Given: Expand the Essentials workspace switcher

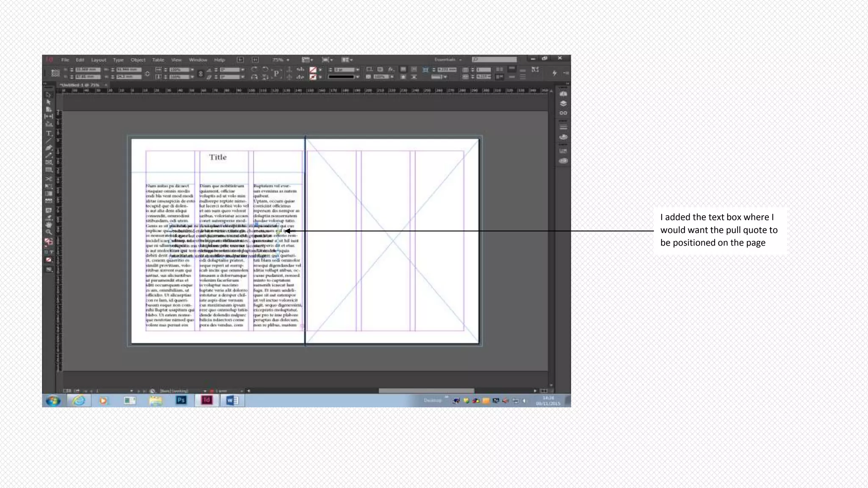Looking at the screenshot, I should [x=460, y=60].
